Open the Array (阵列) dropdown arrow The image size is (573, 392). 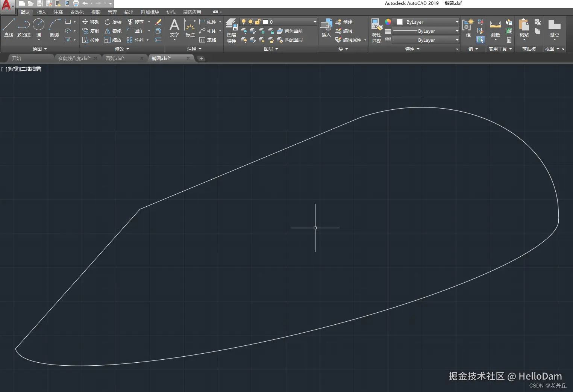[x=148, y=40]
